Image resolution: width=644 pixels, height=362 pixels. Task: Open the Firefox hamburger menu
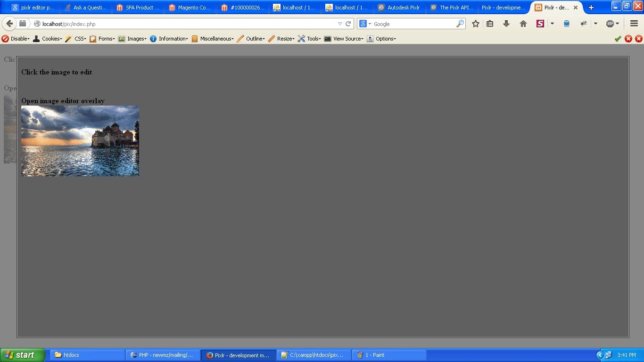click(634, 24)
